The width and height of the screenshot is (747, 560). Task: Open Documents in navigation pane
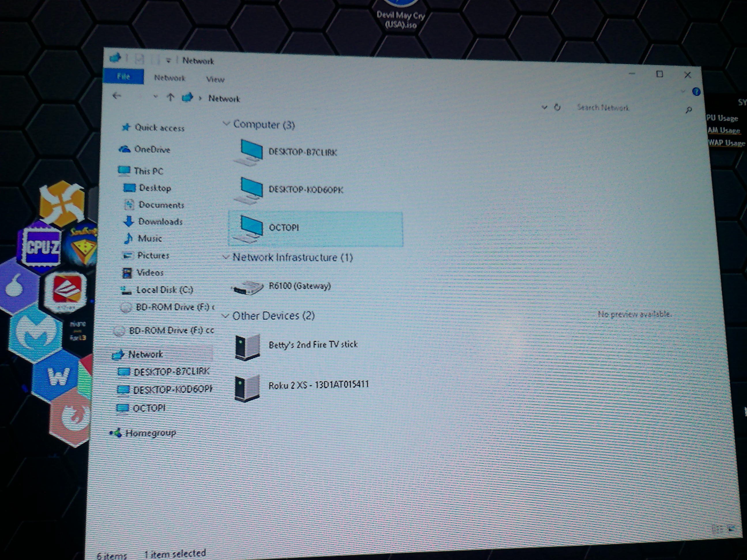click(x=154, y=205)
